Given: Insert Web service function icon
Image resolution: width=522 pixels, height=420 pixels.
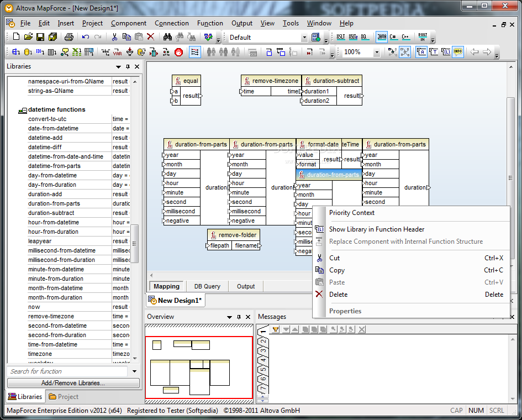Looking at the screenshot, I should click(x=65, y=52).
